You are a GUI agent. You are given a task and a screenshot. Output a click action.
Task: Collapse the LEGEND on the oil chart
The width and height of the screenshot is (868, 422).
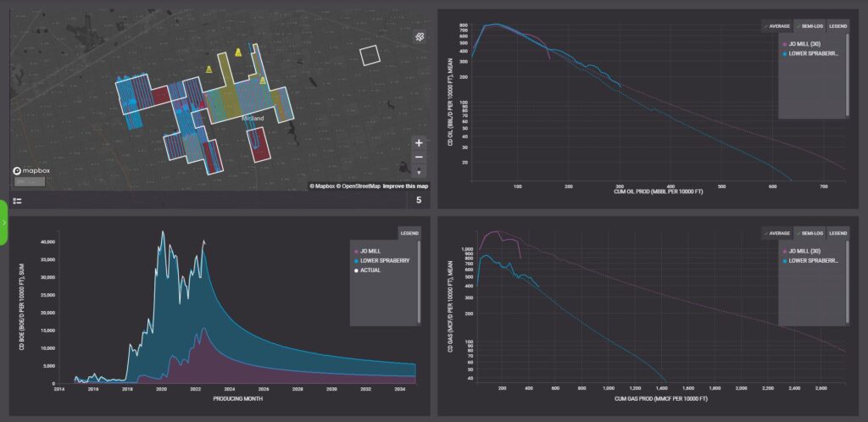pos(837,25)
